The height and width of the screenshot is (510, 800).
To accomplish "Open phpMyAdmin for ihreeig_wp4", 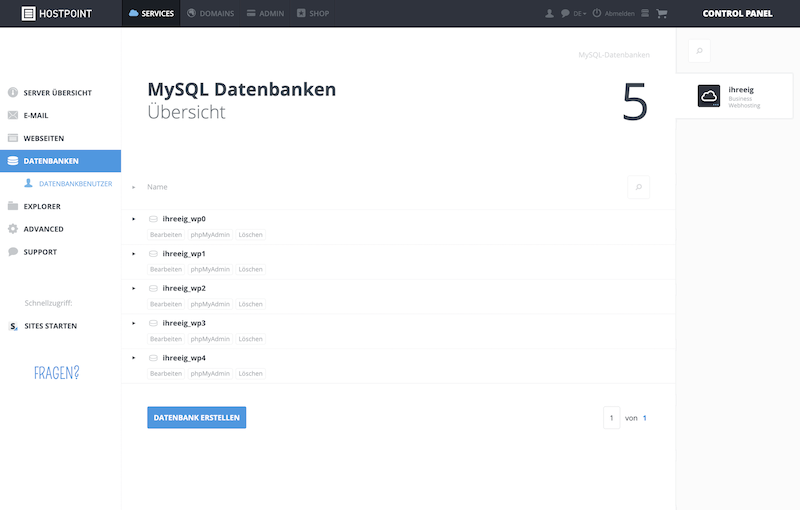I will (x=210, y=373).
